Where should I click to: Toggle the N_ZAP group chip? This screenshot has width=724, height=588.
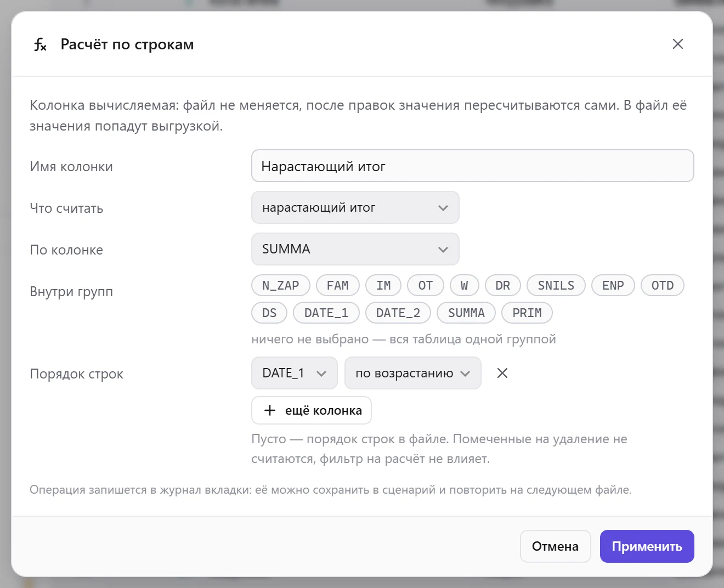pos(281,285)
